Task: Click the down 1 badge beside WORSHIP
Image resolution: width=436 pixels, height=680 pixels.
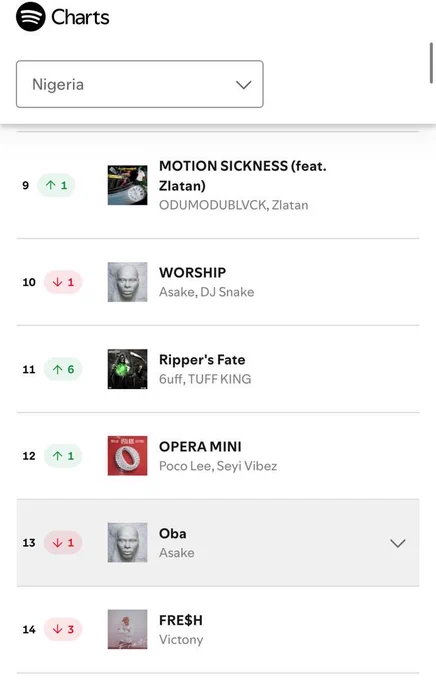Action: [x=63, y=282]
